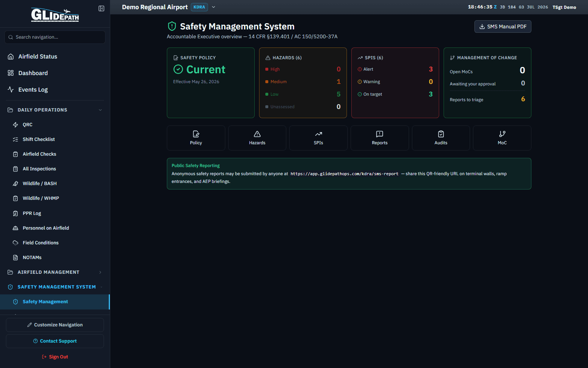Screen dimensions: 588x368
Task: Click the Medium hazards count row
Action: pyautogui.click(x=303, y=82)
